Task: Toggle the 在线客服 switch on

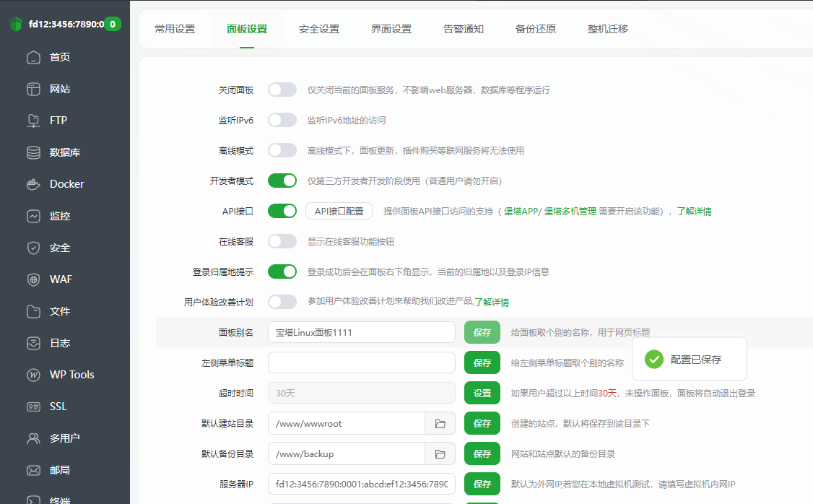Action: pyautogui.click(x=282, y=241)
